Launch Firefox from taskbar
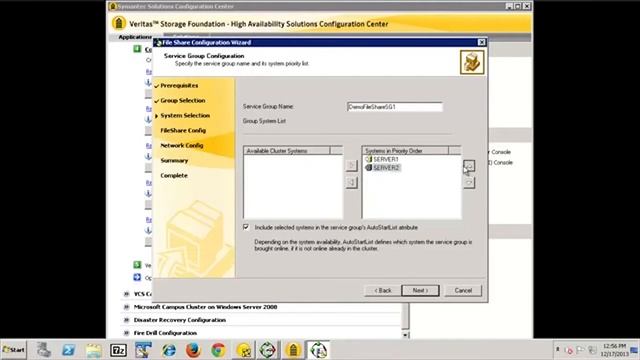Viewport: 640px width, 360px height. tap(193, 350)
